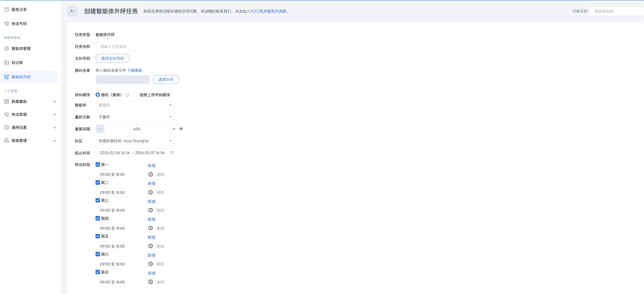Click plus button to increase 重复间隔
Image resolution: width=644 pixels, height=294 pixels.
(174, 129)
